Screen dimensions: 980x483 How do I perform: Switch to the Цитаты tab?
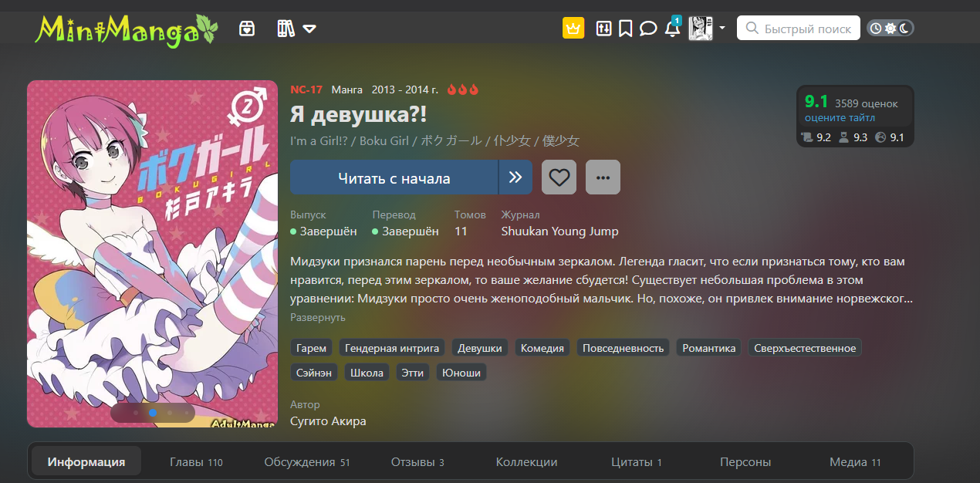point(637,462)
